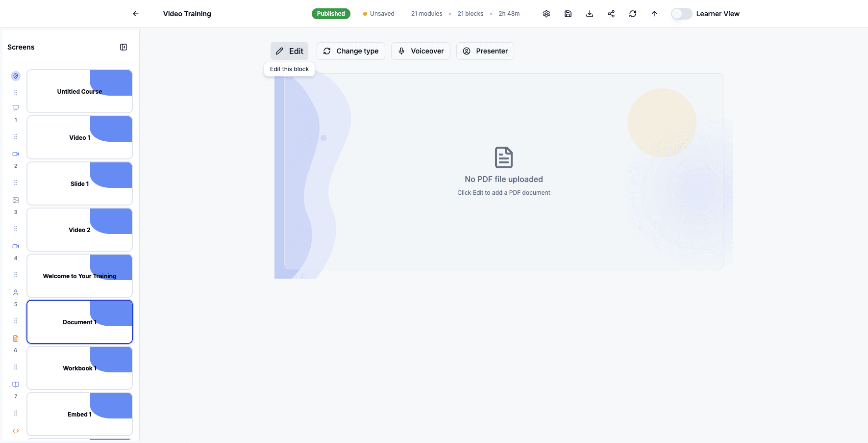Screen dimensions: 868x443
Task: Click the Change type button
Action: click(x=351, y=51)
